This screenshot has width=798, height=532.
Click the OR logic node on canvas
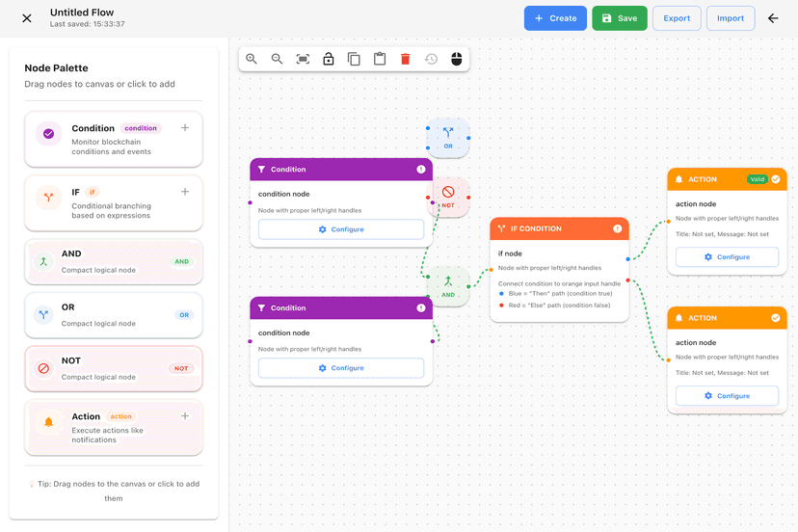click(x=448, y=138)
